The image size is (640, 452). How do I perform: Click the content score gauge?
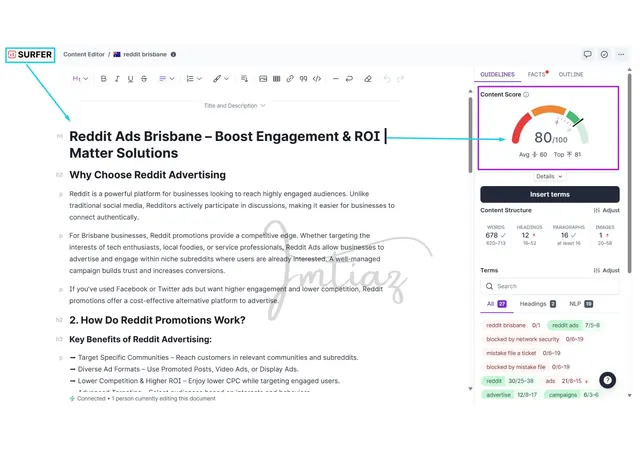click(x=550, y=127)
